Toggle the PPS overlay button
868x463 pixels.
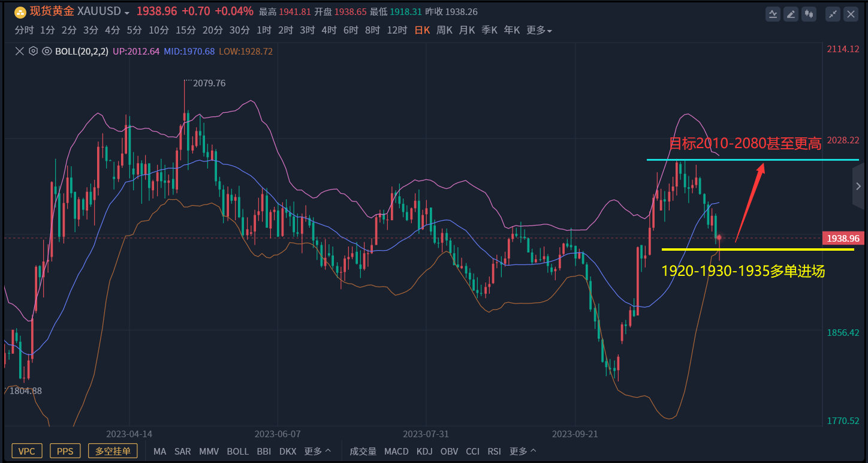point(65,451)
